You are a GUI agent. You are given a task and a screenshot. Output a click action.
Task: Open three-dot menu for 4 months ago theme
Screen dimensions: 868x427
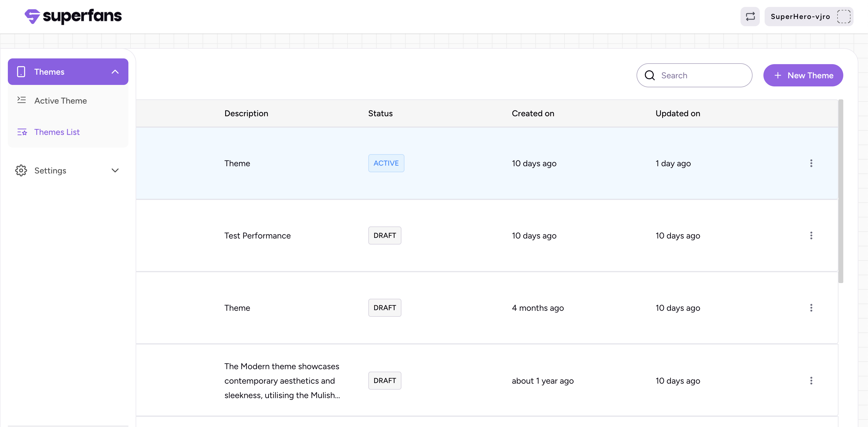pyautogui.click(x=811, y=308)
